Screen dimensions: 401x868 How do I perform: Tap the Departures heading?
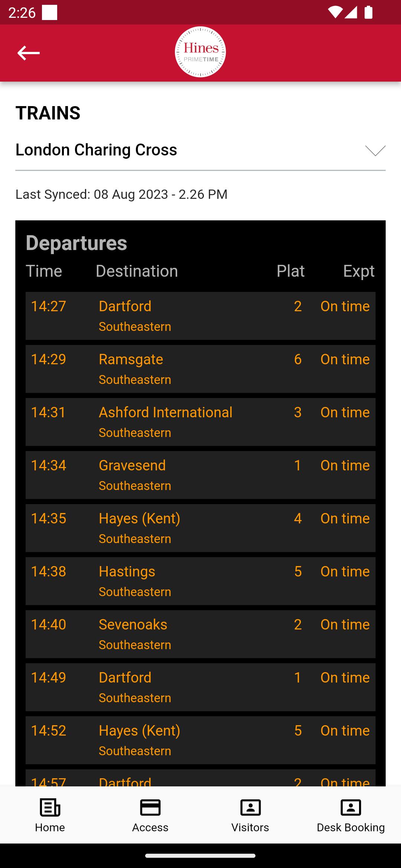(76, 243)
